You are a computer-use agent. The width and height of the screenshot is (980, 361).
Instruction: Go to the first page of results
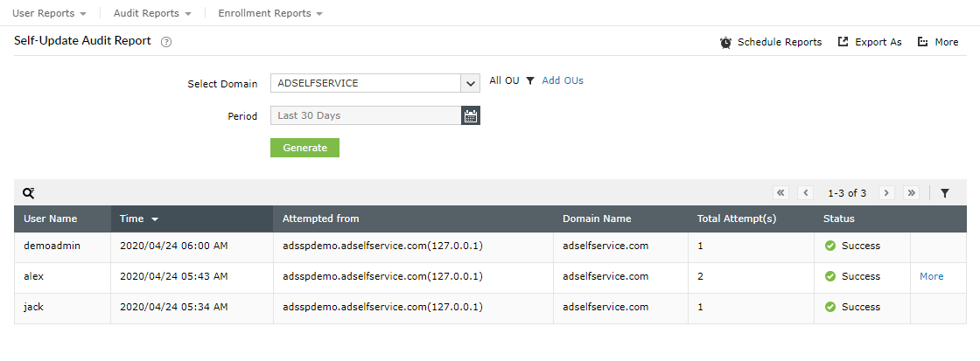click(x=780, y=193)
